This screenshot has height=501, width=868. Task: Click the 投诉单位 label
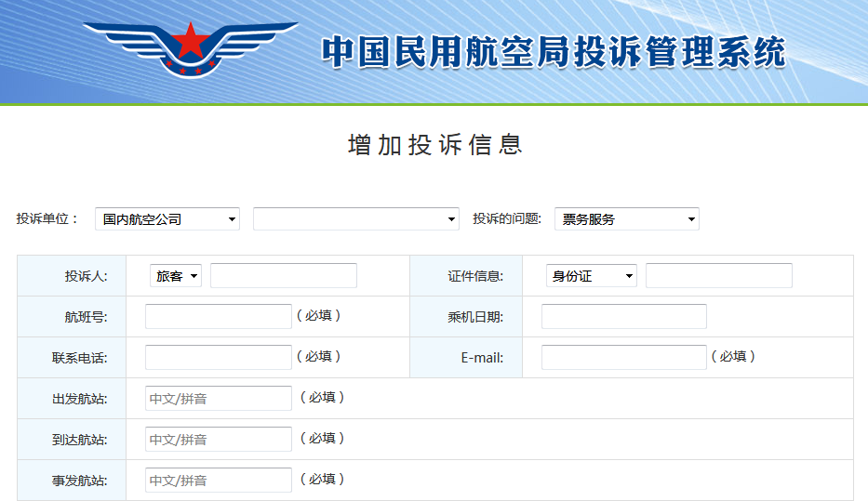click(x=47, y=219)
